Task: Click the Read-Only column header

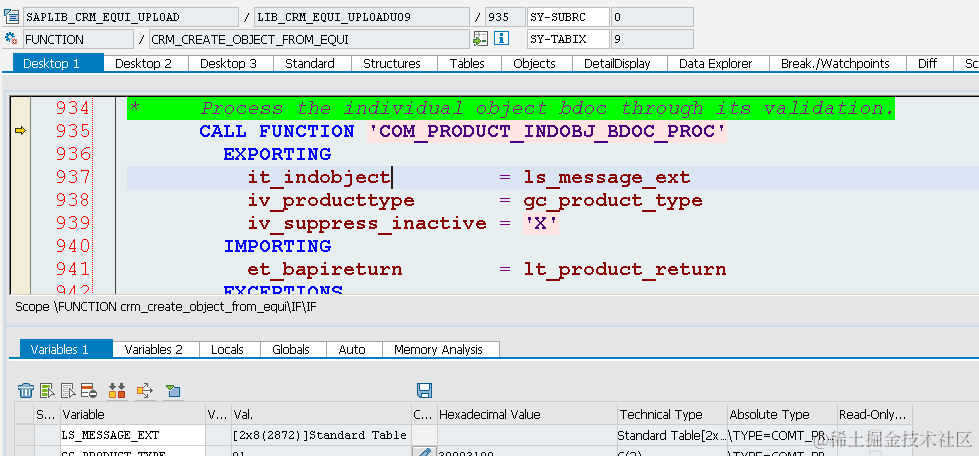Action: point(875,414)
